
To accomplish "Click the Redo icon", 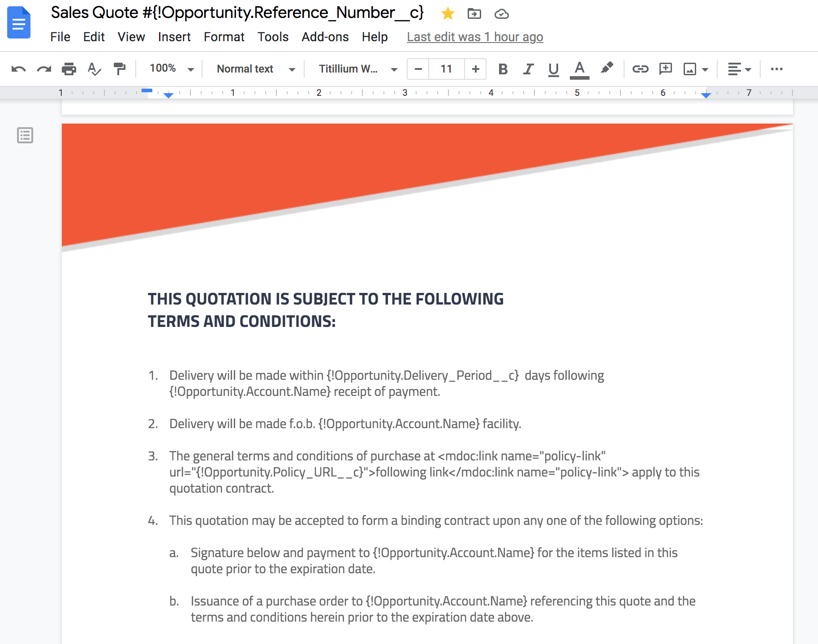I will click(43, 69).
